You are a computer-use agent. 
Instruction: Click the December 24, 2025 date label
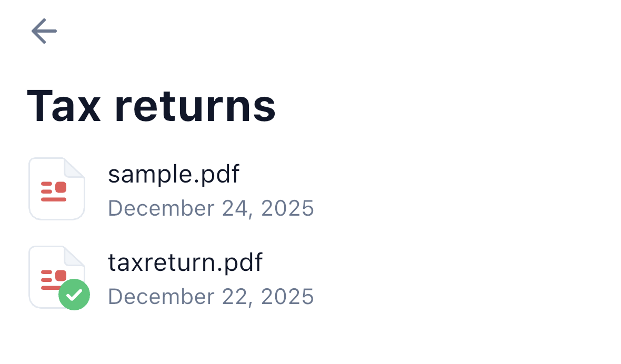pyautogui.click(x=211, y=208)
